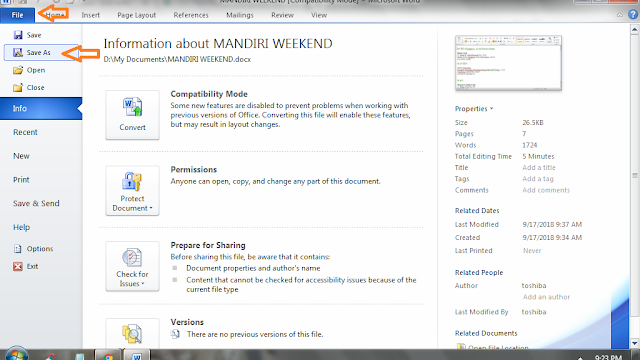Viewport: 640px width, 360px height.
Task: Click Add an author field
Action: click(x=547, y=297)
